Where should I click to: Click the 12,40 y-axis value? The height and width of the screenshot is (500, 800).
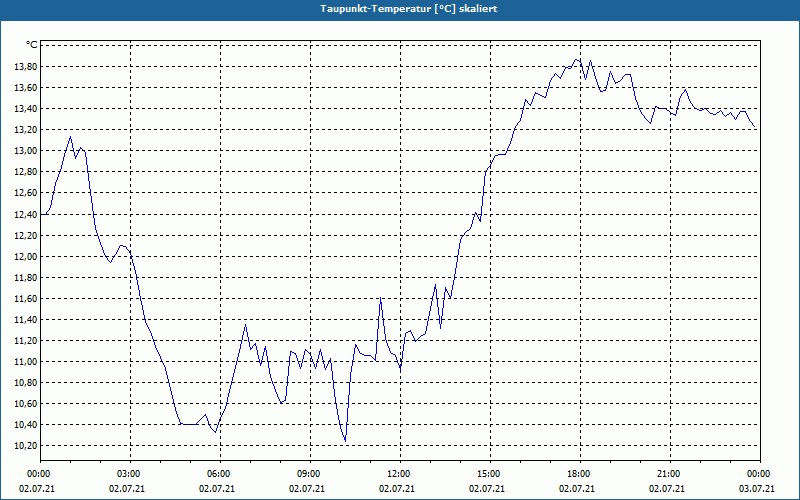[x=25, y=214]
